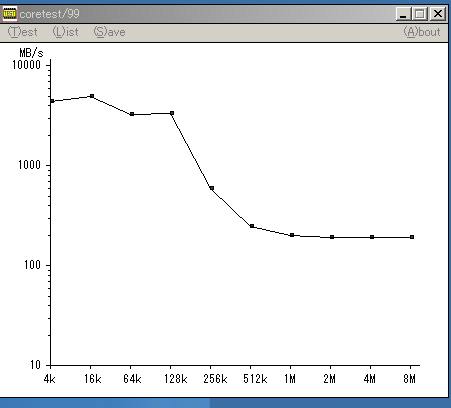The height and width of the screenshot is (408, 451).
Task: Click the data point at 64k
Action: (132, 114)
